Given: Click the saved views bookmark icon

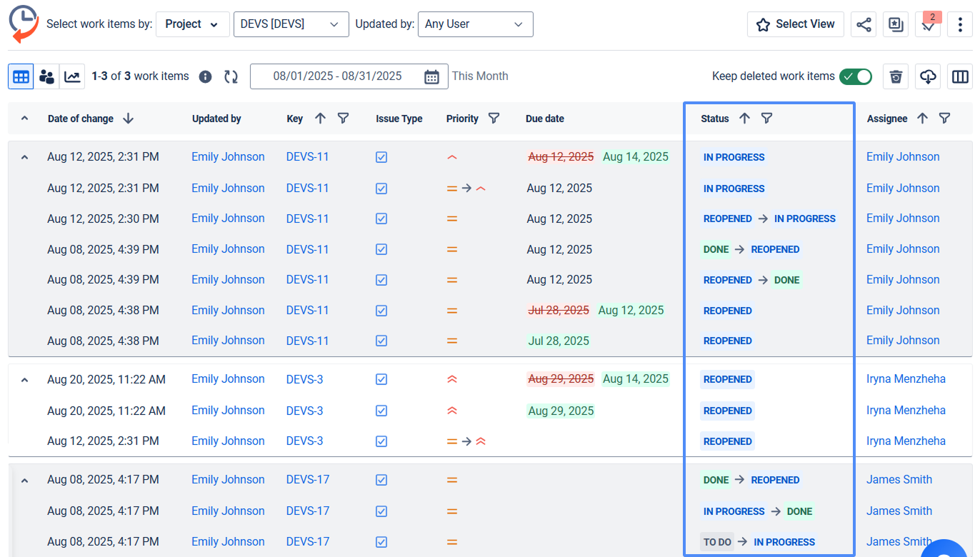Looking at the screenshot, I should (895, 24).
